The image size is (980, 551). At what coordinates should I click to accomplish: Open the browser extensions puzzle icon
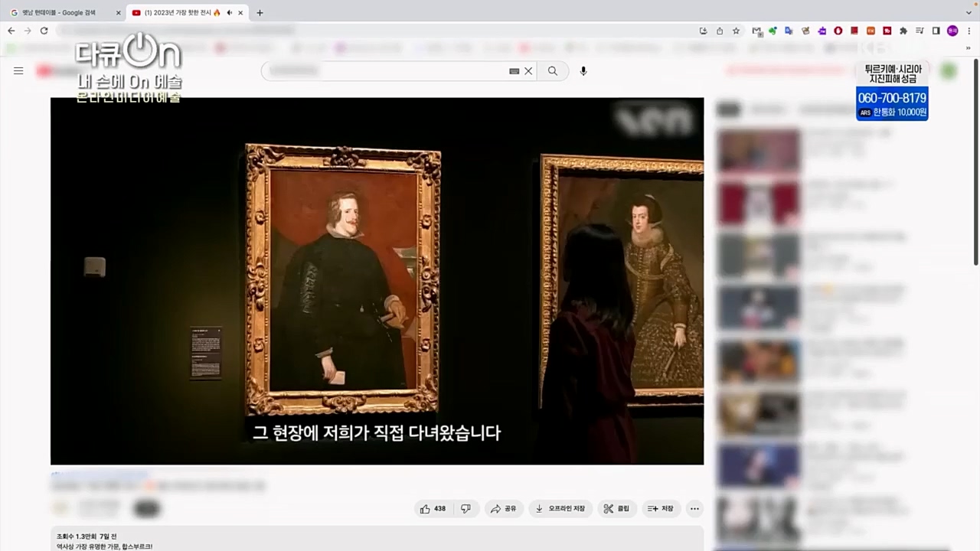[x=903, y=31]
